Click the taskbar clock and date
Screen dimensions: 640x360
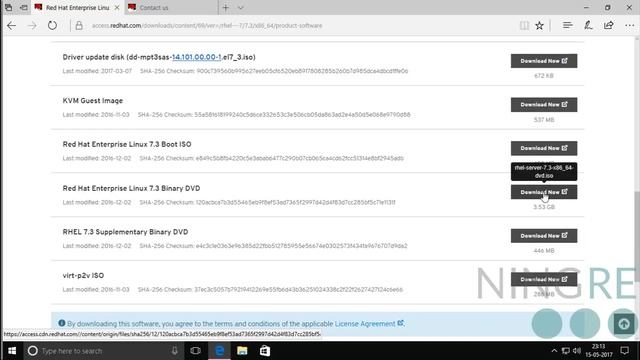pos(598,351)
